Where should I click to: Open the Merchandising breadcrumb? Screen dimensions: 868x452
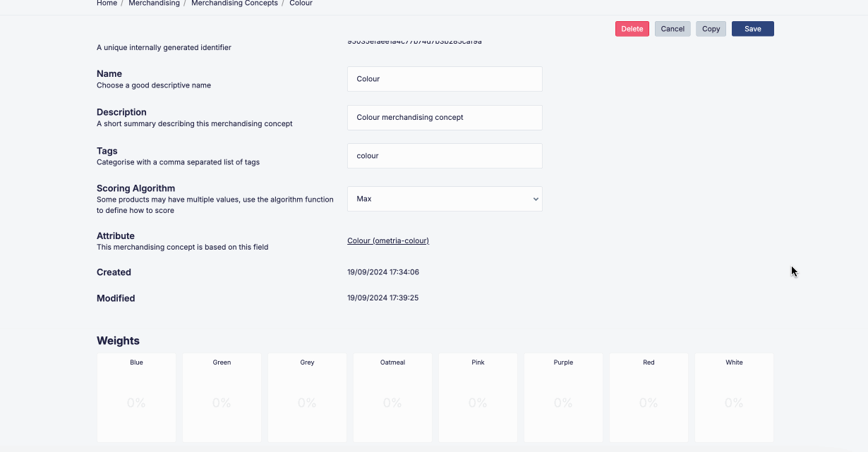(x=154, y=4)
